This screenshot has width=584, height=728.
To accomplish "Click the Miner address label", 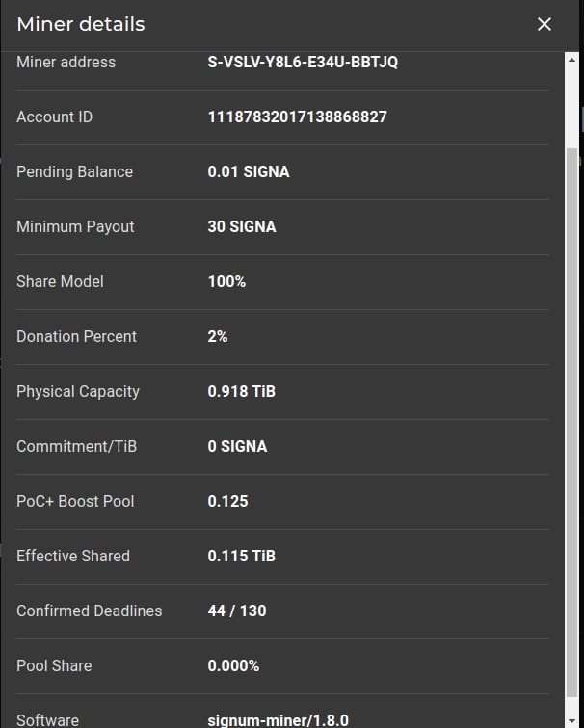I will [66, 63].
